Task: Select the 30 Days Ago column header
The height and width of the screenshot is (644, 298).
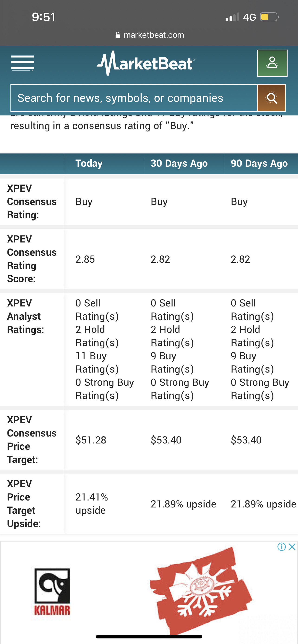Action: (x=179, y=163)
